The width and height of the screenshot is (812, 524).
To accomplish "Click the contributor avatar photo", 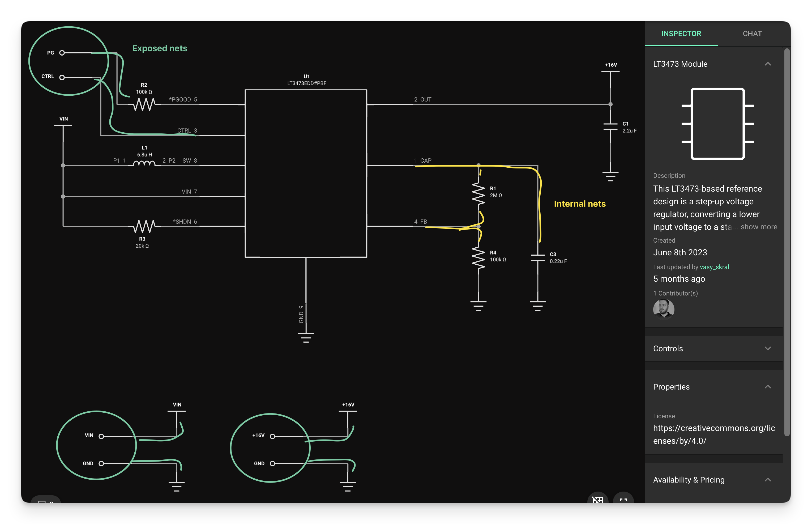I will tap(663, 309).
